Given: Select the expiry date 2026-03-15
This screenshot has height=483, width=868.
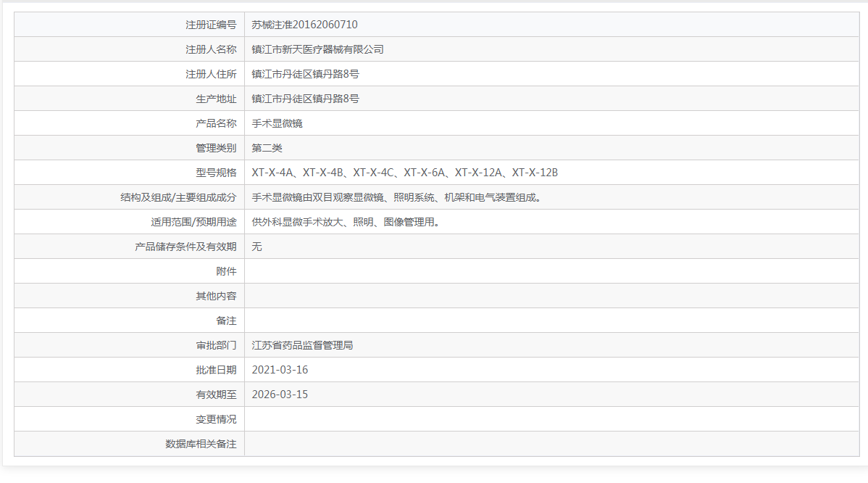Looking at the screenshot, I should pos(280,395).
